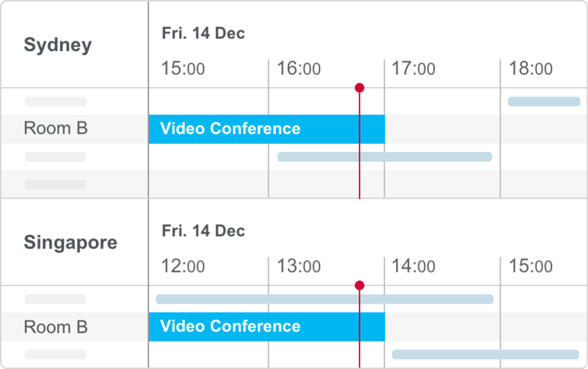This screenshot has width=588, height=369.
Task: Choose Room B under Singapore
Action: point(55,327)
